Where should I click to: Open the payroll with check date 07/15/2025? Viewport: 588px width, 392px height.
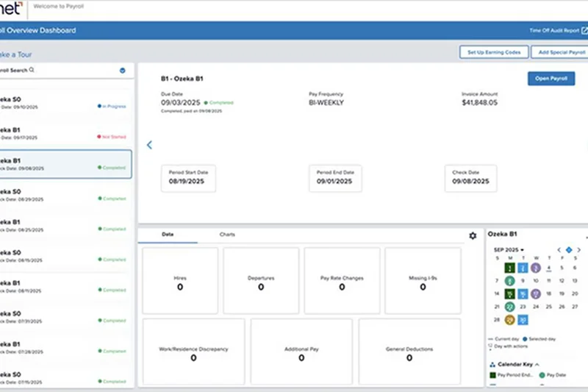(x=65, y=378)
